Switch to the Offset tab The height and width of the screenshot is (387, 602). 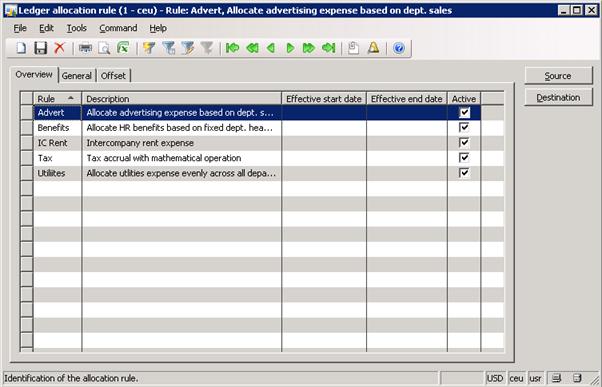113,76
